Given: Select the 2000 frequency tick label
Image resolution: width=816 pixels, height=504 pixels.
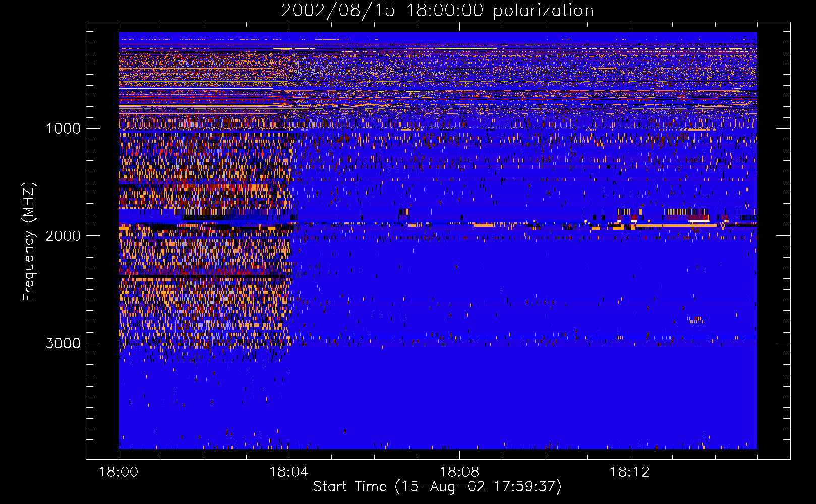Looking at the screenshot, I should point(63,236).
